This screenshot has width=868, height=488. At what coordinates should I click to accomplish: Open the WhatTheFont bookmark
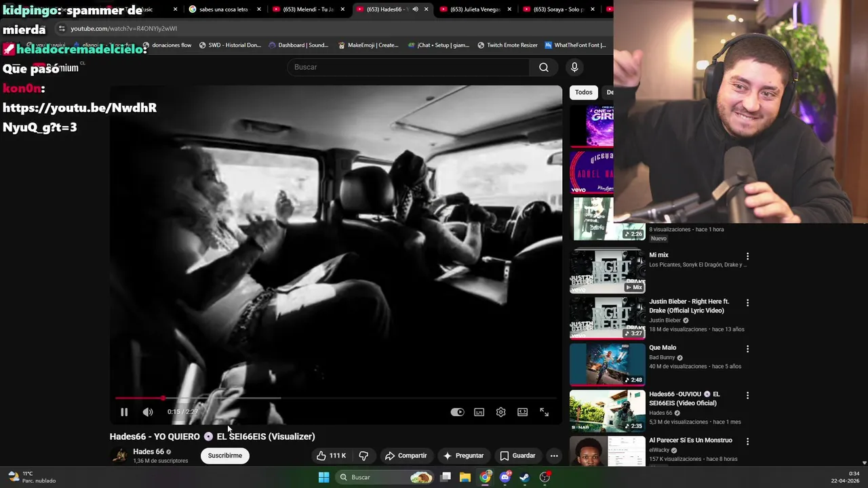tap(575, 45)
